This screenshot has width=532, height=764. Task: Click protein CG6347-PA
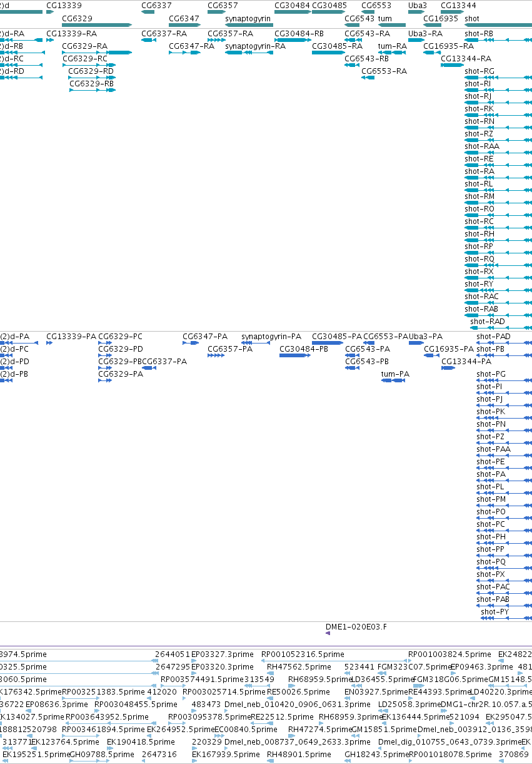pos(205,337)
